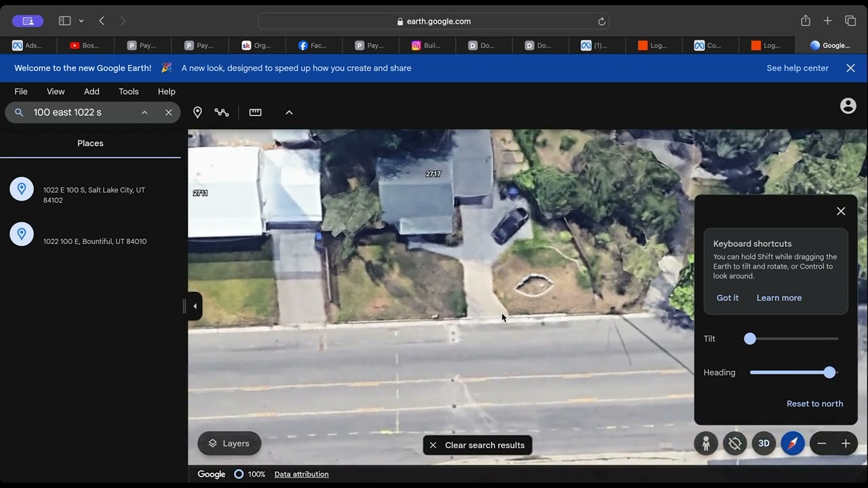Switch to the 'Co...' browser tab
The width and height of the screenshot is (868, 488).
pos(711,45)
